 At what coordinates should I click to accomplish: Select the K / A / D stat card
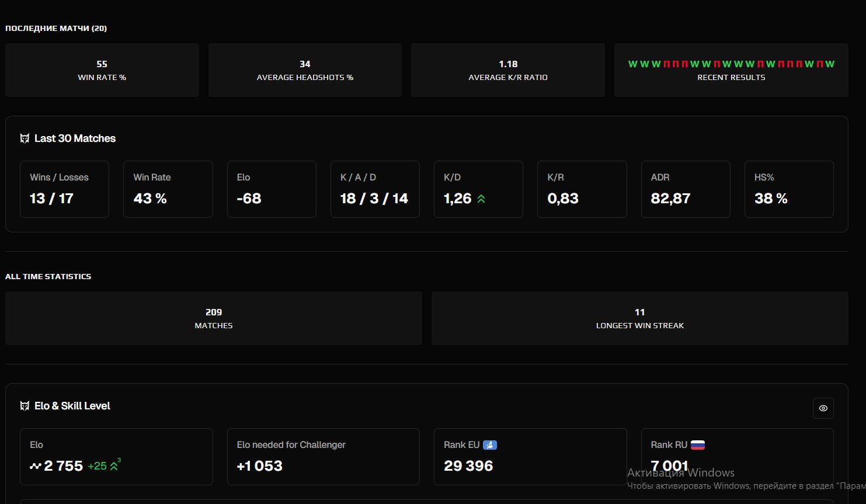pyautogui.click(x=375, y=189)
